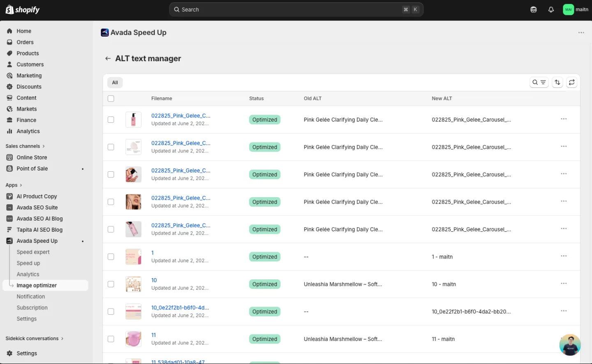Open search and filter in the table toolbar
The width and height of the screenshot is (592, 364).
(x=539, y=82)
